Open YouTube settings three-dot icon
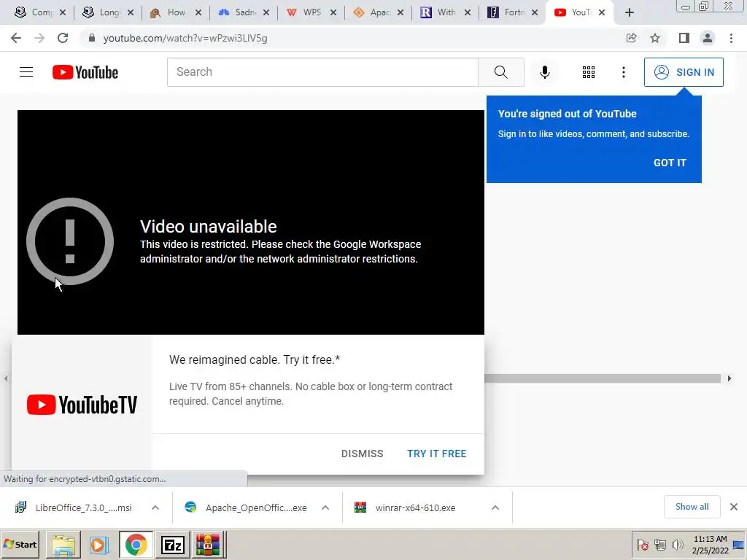 [624, 72]
